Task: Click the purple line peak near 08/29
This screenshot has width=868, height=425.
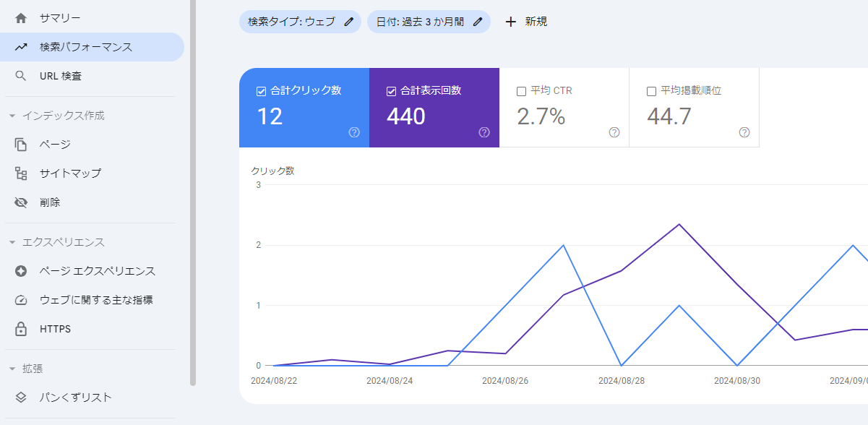Action: (x=679, y=224)
